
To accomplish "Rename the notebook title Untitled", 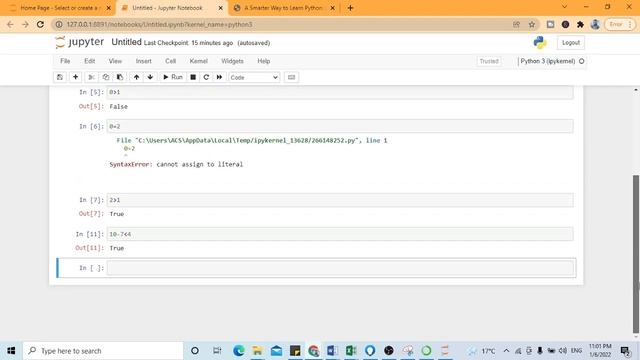I will tap(126, 42).
